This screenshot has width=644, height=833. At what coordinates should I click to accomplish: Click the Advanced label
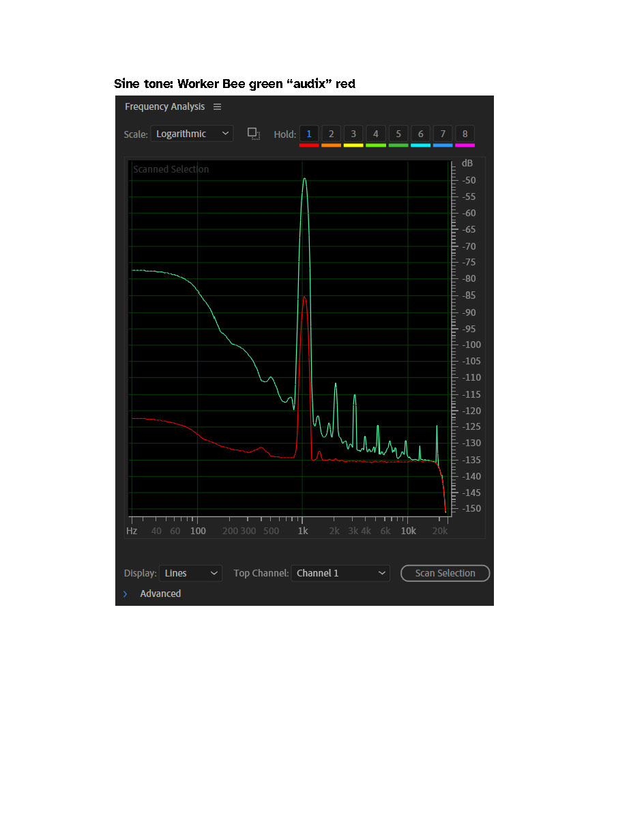point(160,594)
